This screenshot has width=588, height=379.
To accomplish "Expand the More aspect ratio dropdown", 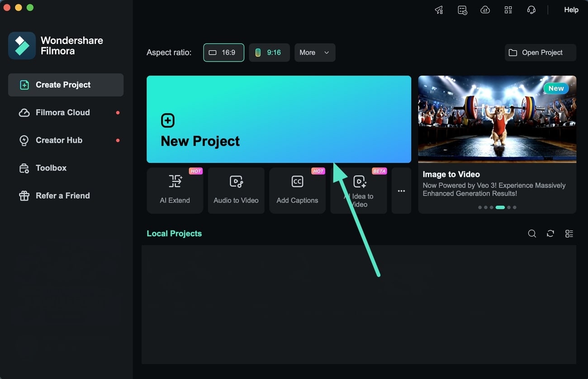I will (x=315, y=52).
